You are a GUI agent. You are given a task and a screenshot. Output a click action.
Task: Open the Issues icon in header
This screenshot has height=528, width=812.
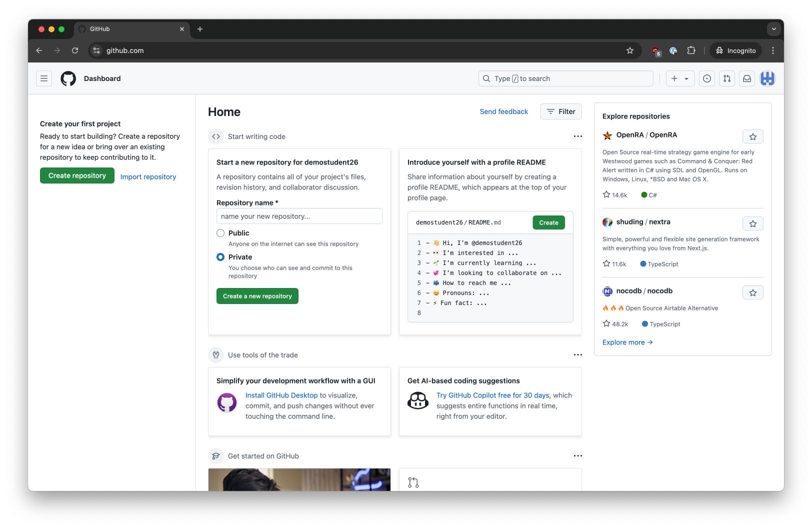point(707,78)
